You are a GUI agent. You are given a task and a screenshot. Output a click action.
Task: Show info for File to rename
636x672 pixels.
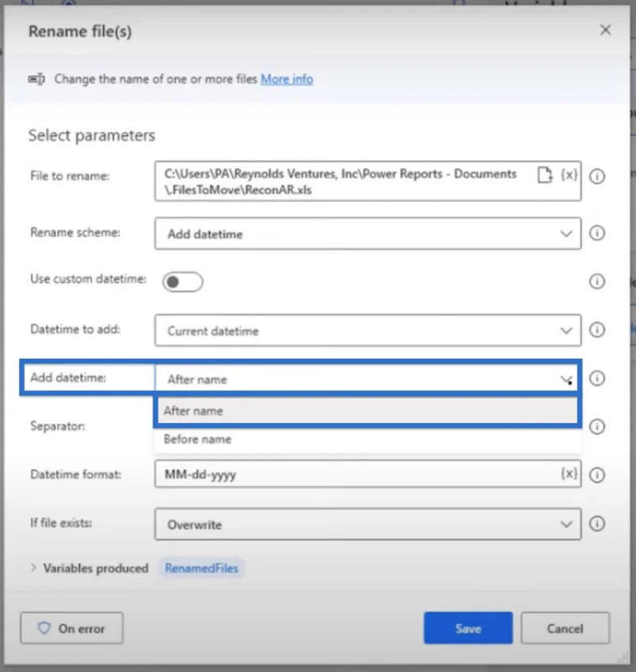click(597, 176)
